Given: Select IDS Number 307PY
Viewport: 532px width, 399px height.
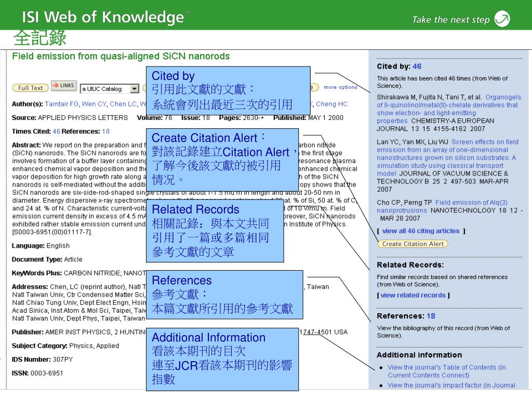Looking at the screenshot, I should pos(63,360).
